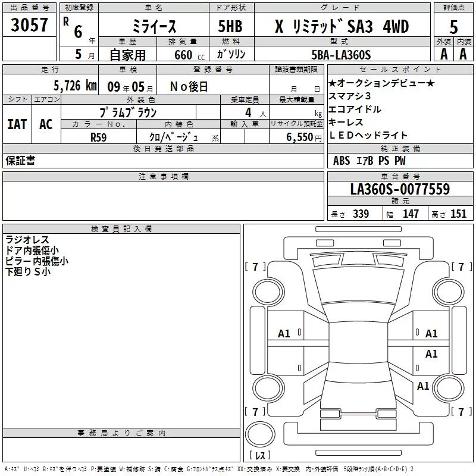The image size is (476, 476).
Task: Click the lowest A1 mark on the right side
Action: (423, 386)
